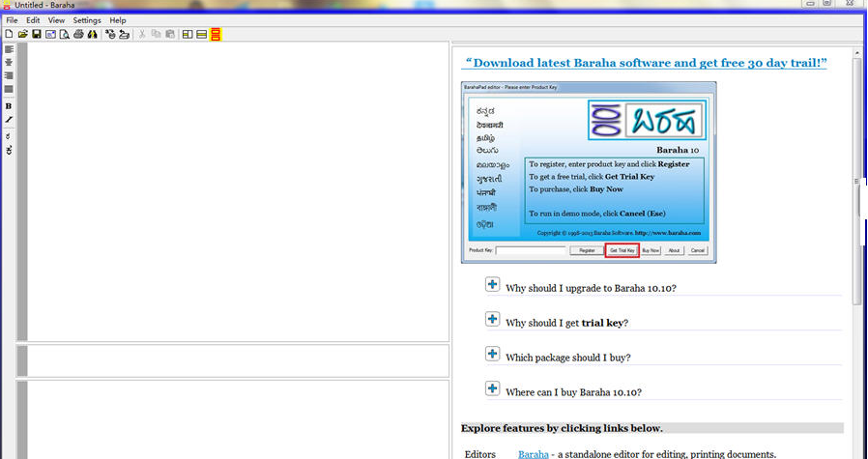Click the Paste clipboard icon

tap(170, 35)
